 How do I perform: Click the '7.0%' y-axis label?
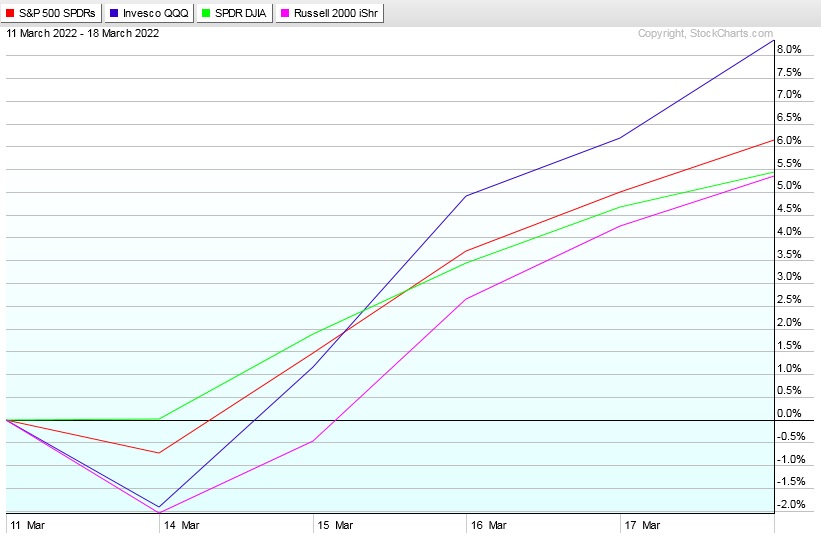pyautogui.click(x=789, y=94)
